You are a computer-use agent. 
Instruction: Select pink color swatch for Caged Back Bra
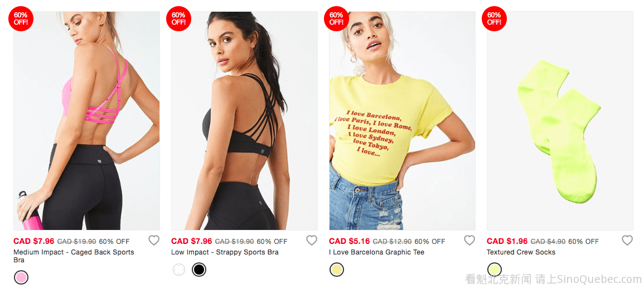21,277
